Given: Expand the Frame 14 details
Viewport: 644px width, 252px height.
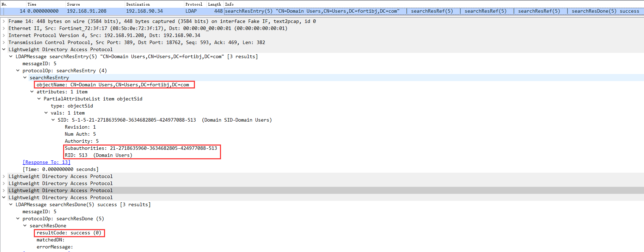Looking at the screenshot, I should (x=4, y=21).
